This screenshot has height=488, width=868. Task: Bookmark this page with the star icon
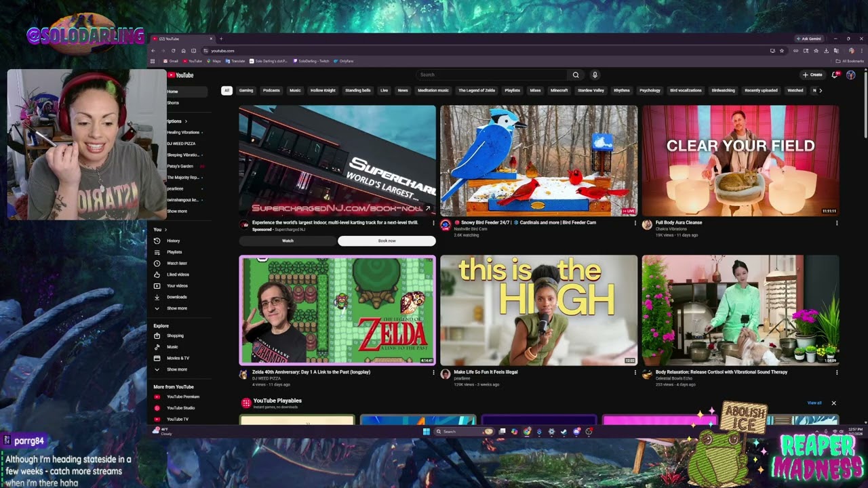(782, 51)
